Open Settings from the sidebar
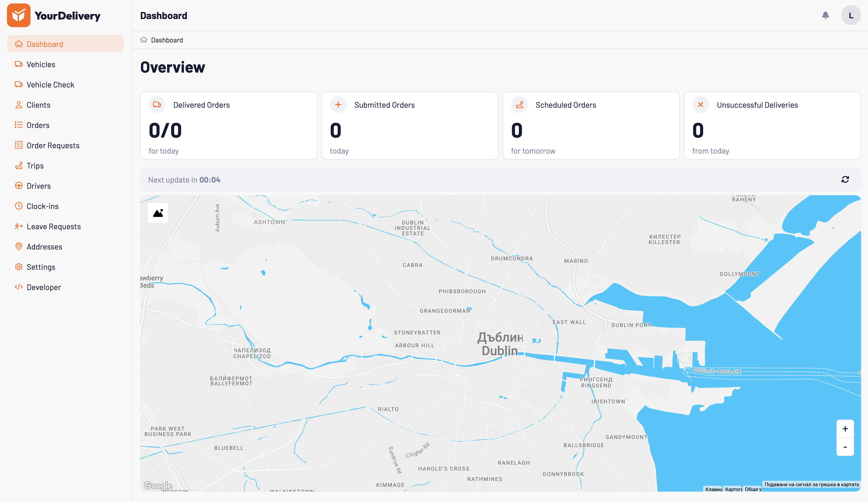This screenshot has width=868, height=502. click(x=41, y=267)
